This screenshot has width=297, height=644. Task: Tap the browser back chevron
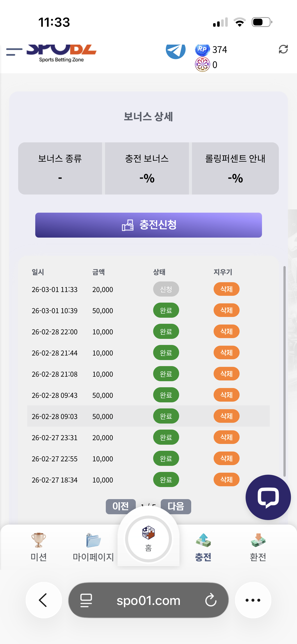pos(44,600)
